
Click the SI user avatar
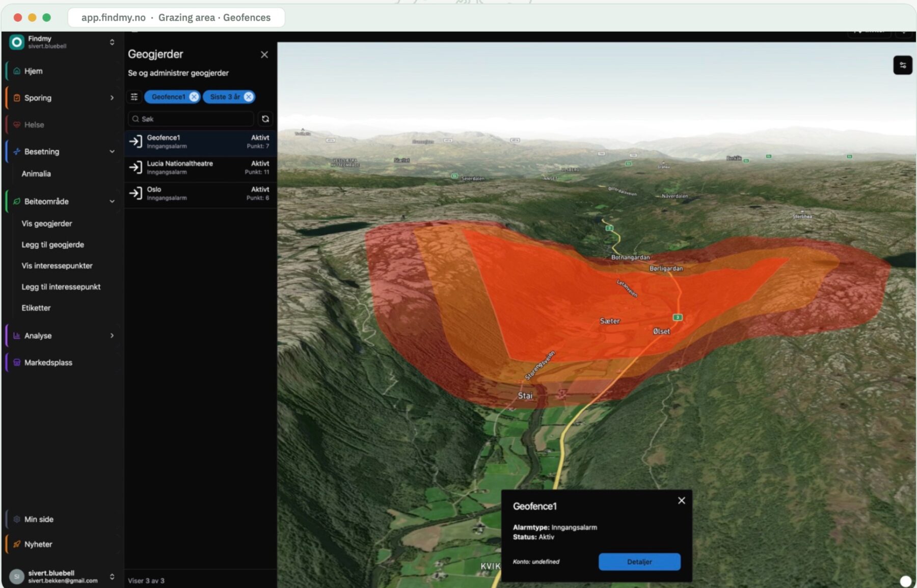click(17, 577)
